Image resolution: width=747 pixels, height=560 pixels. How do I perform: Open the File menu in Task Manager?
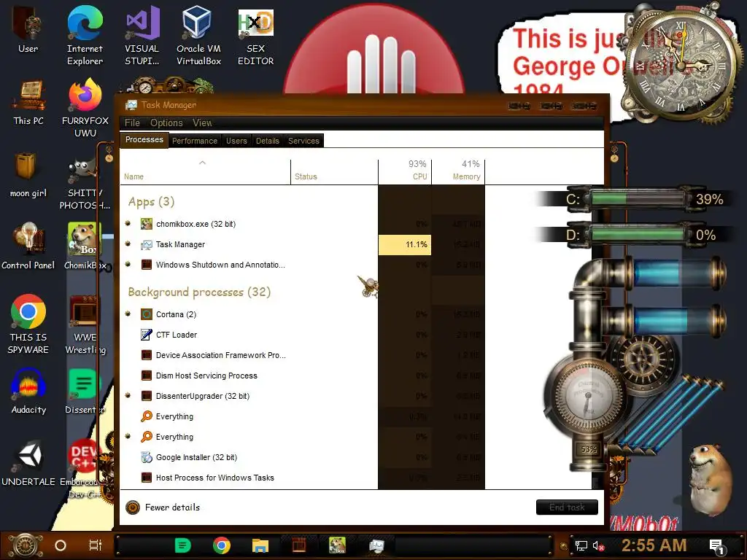click(x=132, y=122)
